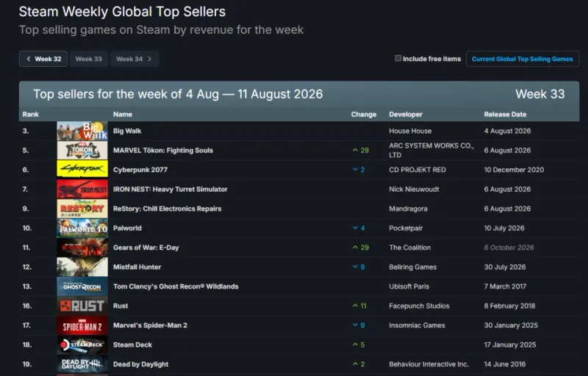Open Current Global Top Selling Games
Image resolution: width=588 pixels, height=376 pixels.
click(x=523, y=59)
